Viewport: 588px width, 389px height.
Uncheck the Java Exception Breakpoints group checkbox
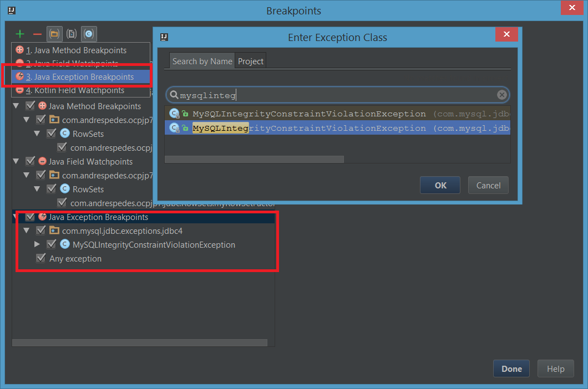pos(31,217)
